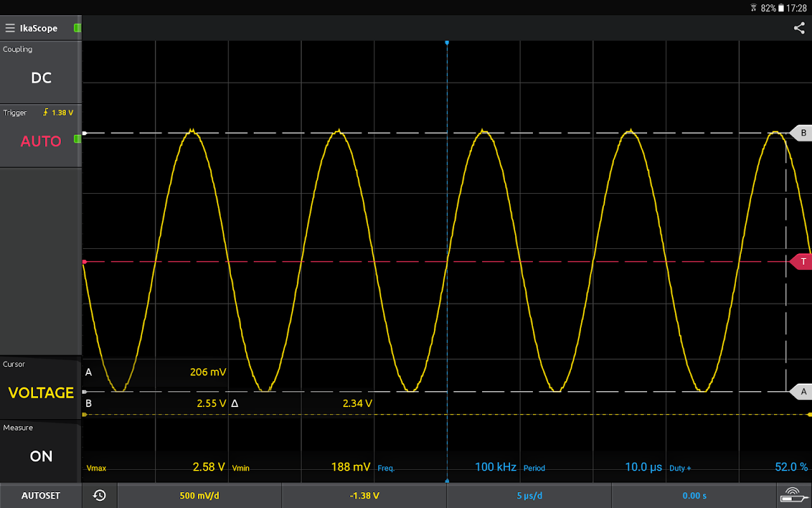
Task: Change the VOLTAGE cursor mode
Action: (x=41, y=387)
